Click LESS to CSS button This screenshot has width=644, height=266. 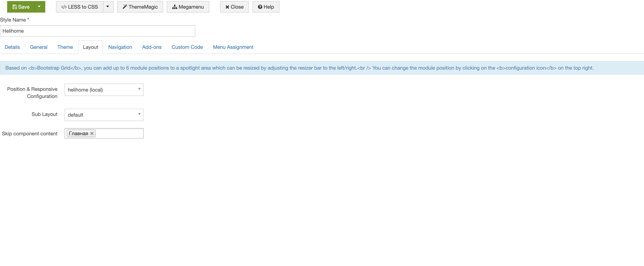click(x=80, y=7)
